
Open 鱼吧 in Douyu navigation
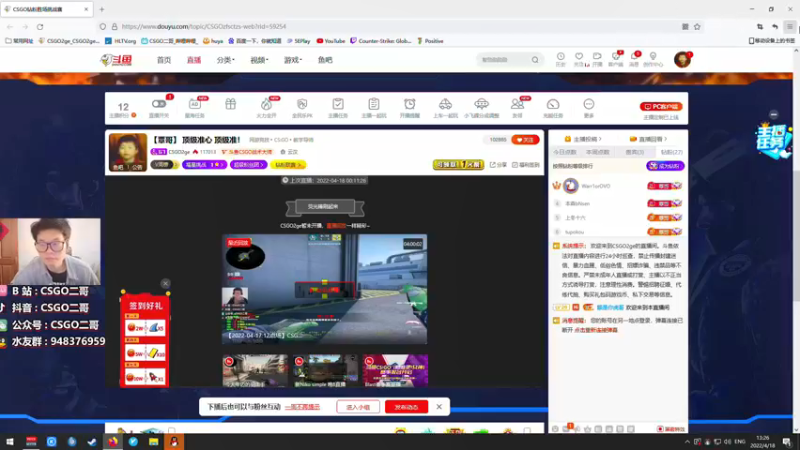[x=325, y=60]
